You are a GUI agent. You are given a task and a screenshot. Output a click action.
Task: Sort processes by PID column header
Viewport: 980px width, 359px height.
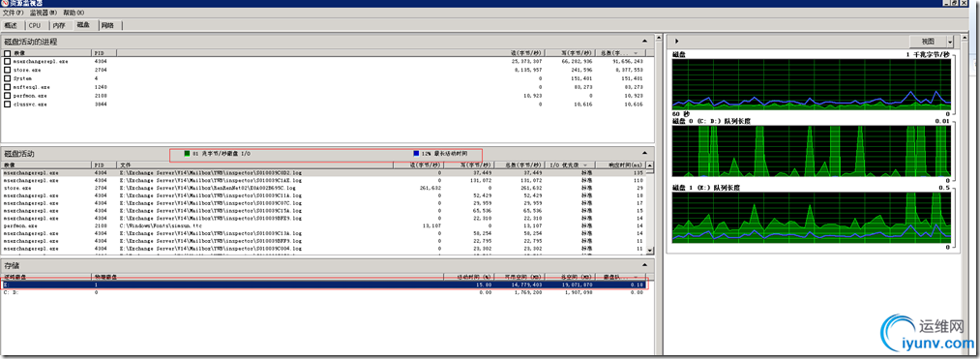tap(104, 54)
